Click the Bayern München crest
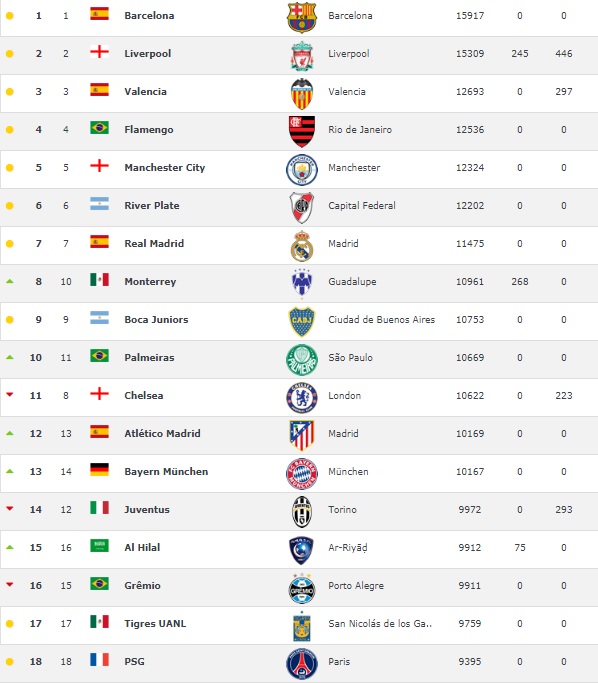 302,473
